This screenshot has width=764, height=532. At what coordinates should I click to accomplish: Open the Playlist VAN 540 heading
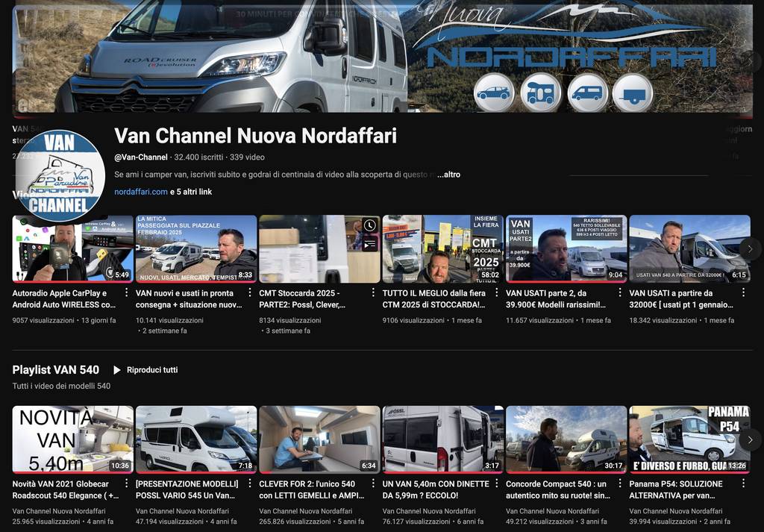(x=55, y=370)
